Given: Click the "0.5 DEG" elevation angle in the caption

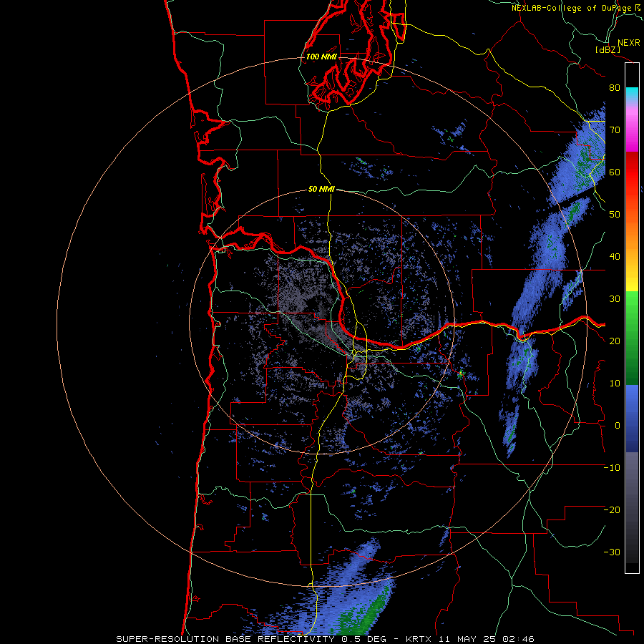Looking at the screenshot, I should point(365,639).
